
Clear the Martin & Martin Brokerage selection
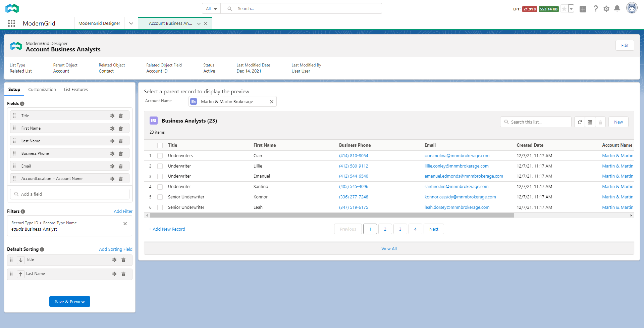coord(272,102)
